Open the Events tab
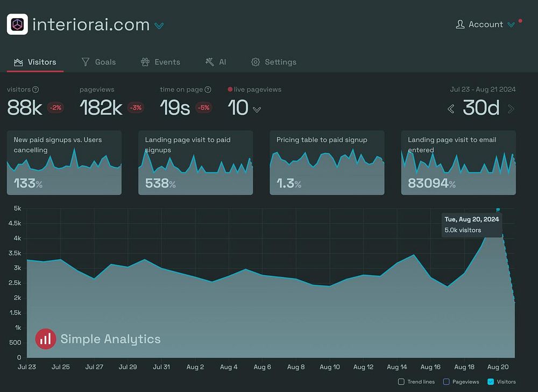This screenshot has width=538, height=392. click(160, 62)
